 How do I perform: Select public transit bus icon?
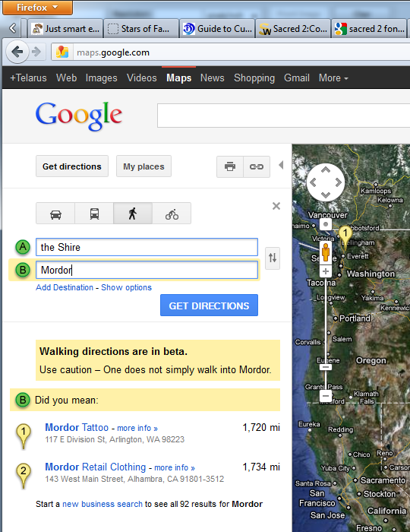click(94, 214)
